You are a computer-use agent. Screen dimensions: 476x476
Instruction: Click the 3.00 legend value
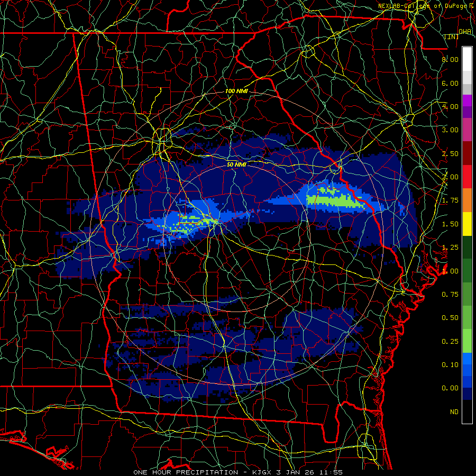450,130
